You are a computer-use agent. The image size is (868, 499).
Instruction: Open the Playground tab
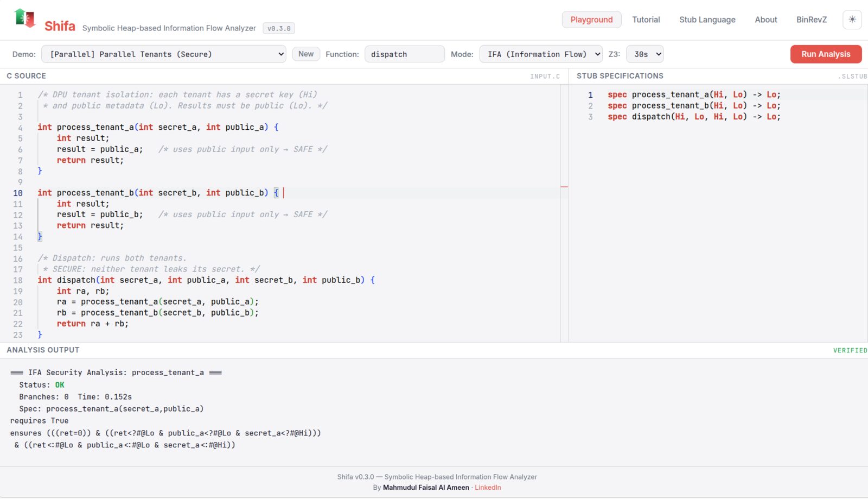591,20
